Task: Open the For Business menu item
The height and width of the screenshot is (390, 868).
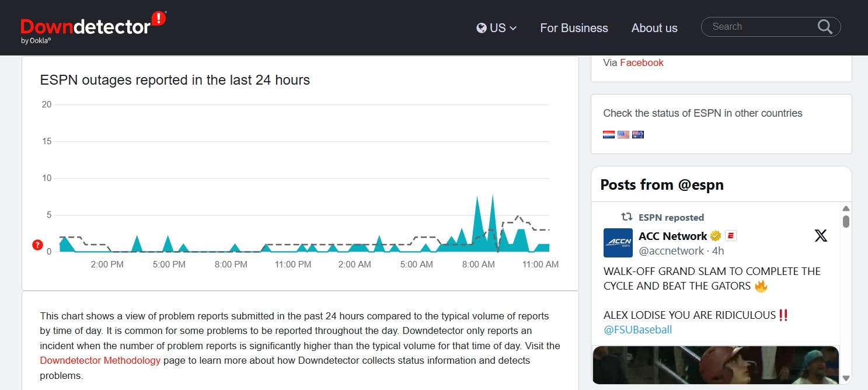Action: tap(574, 28)
